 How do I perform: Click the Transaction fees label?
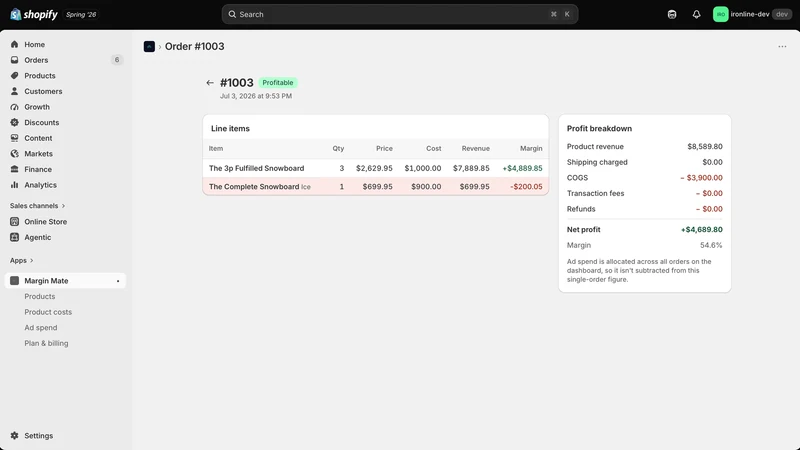click(x=595, y=193)
